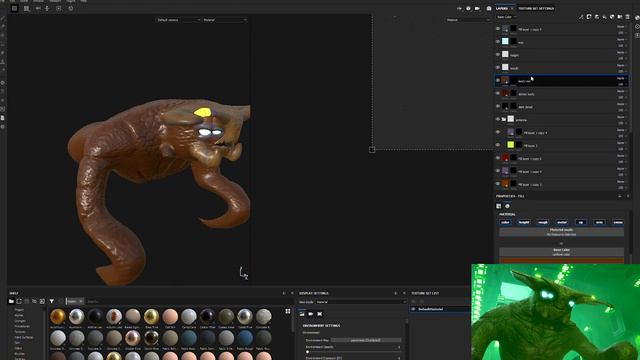This screenshot has height=360, width=640.
Task: Click the delete layer trash icon
Action: [x=628, y=17]
